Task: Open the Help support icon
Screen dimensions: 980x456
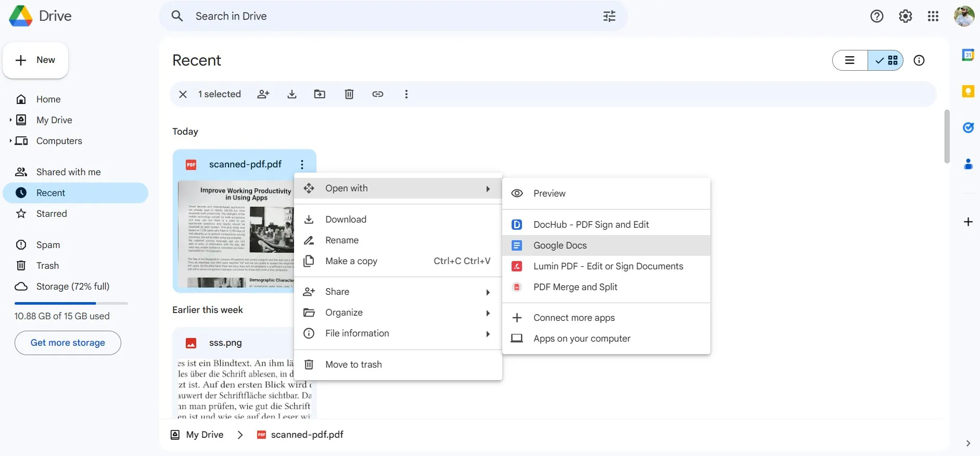Action: (x=877, y=16)
